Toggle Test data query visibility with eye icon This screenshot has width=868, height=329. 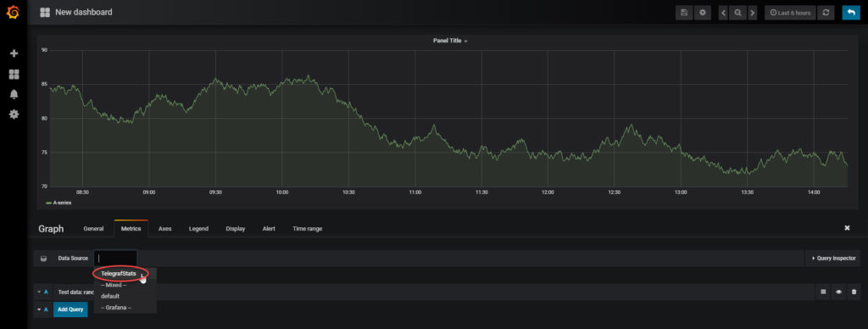[839, 292]
